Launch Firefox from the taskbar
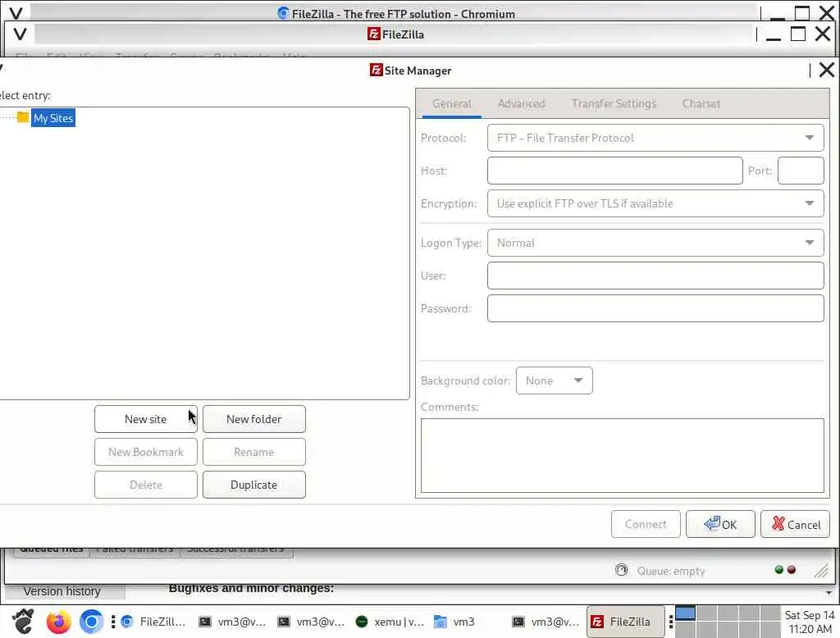Image resolution: width=840 pixels, height=638 pixels. tap(58, 622)
